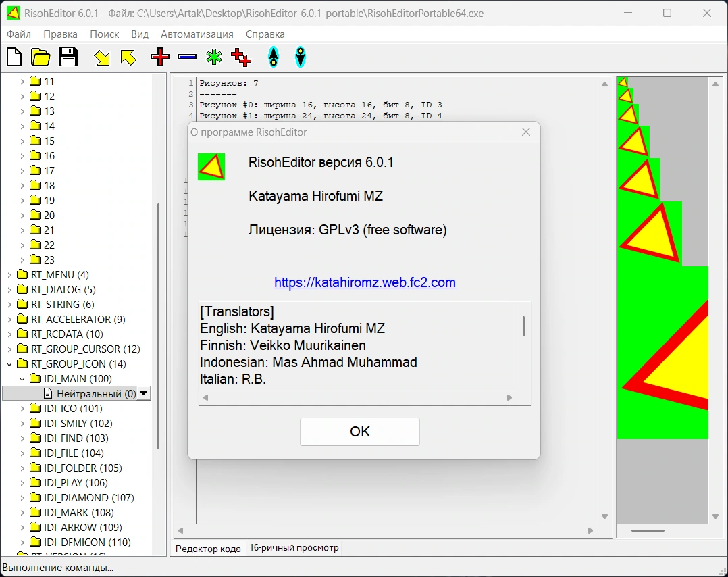Open the Файл menu
Viewport: 728px width, 577px height.
19,34
